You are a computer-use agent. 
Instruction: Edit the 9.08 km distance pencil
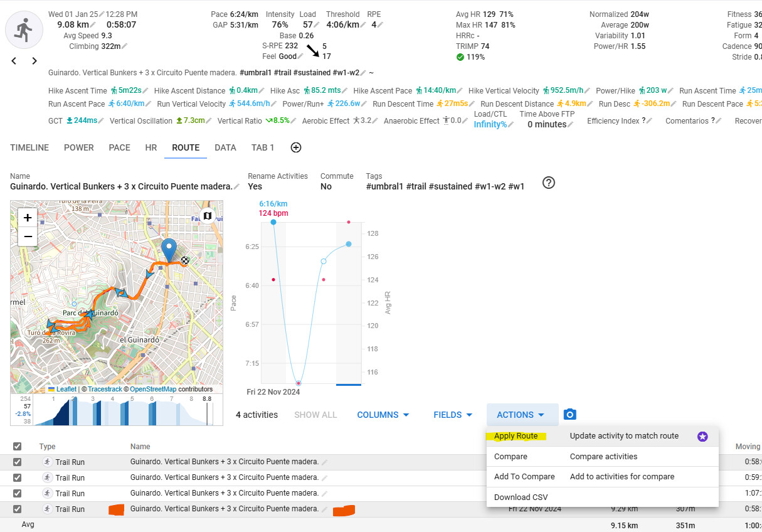point(93,25)
